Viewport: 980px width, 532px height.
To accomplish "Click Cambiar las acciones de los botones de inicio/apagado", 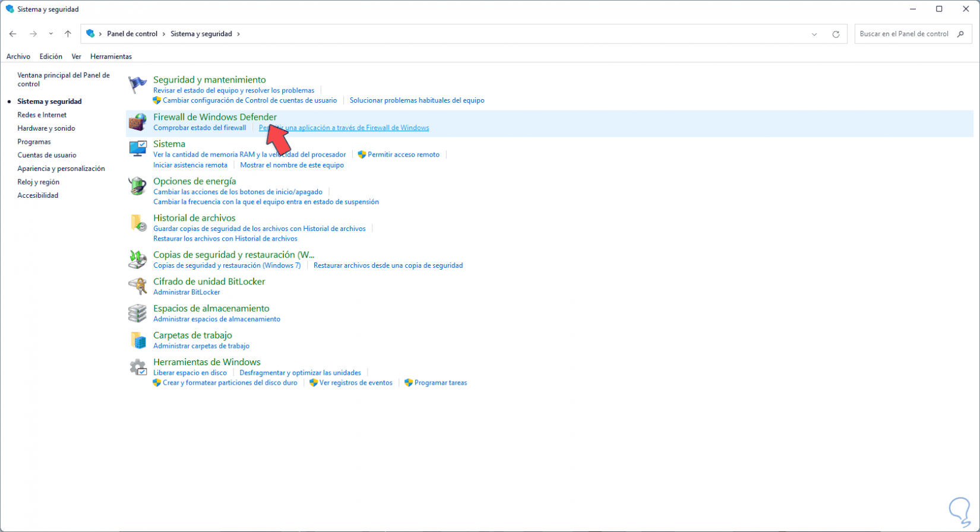I will click(238, 192).
